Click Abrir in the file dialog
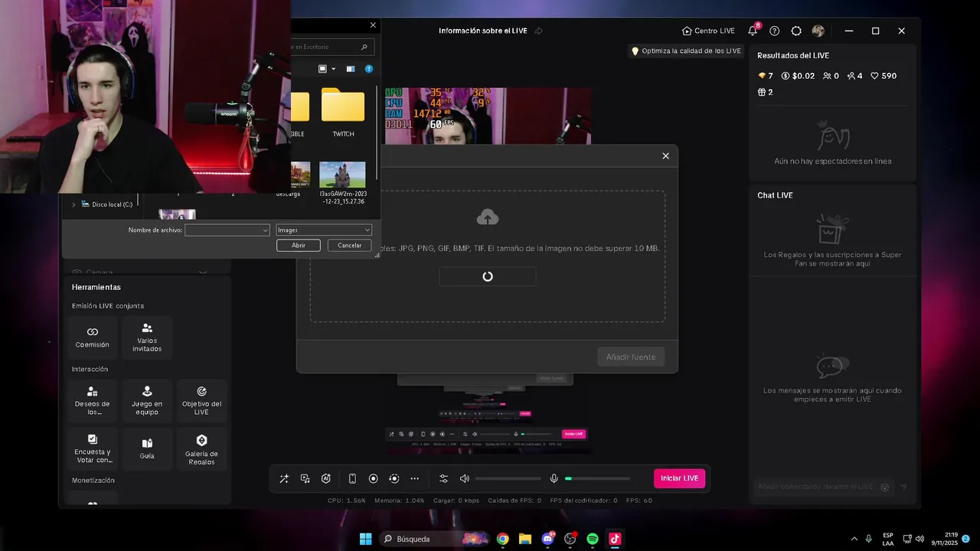Image resolution: width=980 pixels, height=551 pixels. point(299,245)
